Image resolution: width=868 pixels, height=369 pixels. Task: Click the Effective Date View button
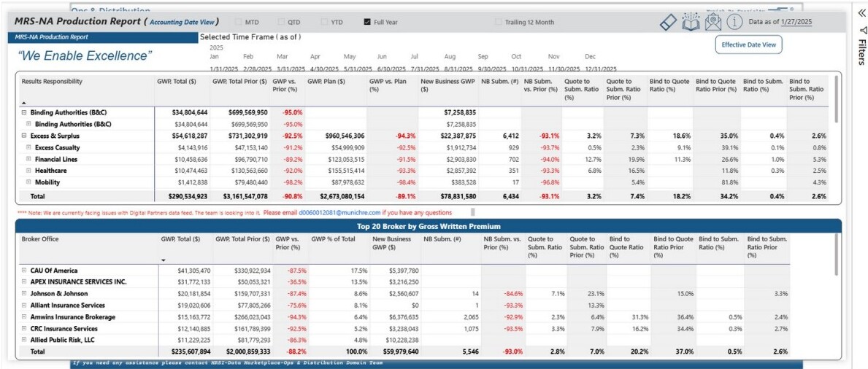coord(748,44)
